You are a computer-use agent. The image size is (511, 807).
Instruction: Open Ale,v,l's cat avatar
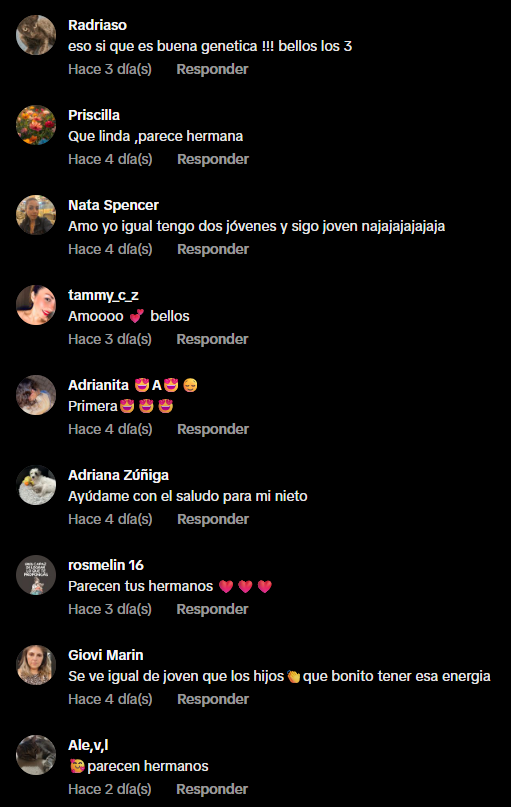point(36,756)
